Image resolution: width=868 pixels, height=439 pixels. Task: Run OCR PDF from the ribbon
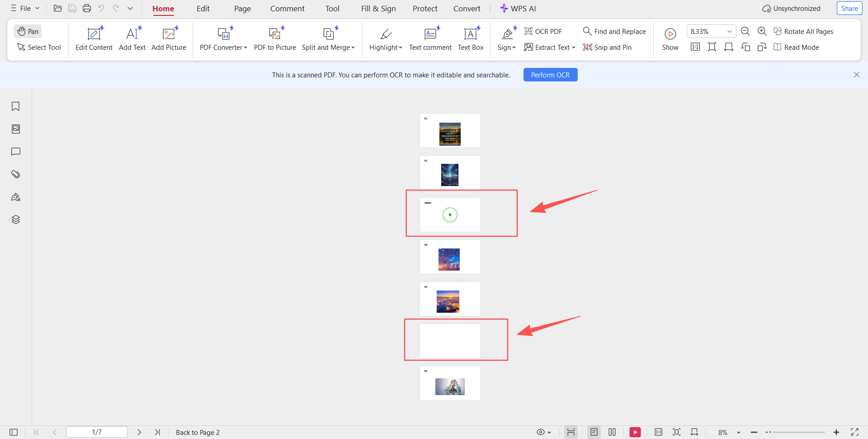click(x=543, y=31)
